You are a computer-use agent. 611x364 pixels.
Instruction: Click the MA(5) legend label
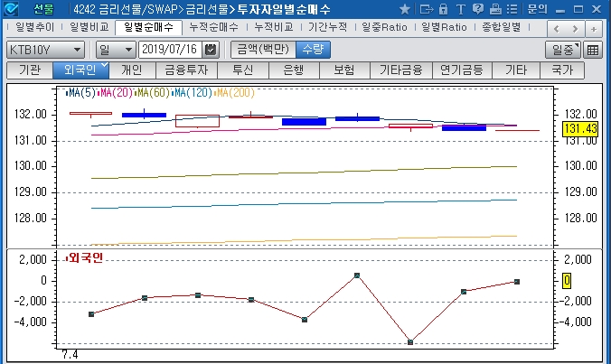point(81,93)
